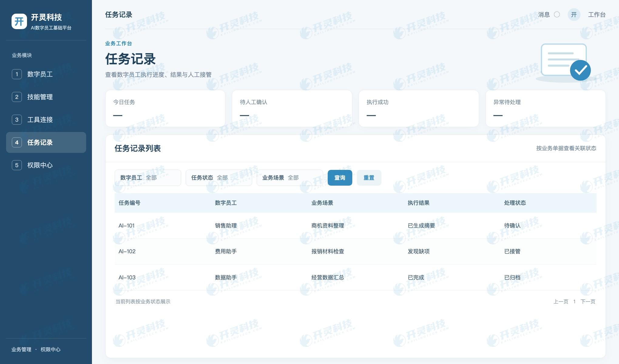619x364 pixels.
Task: Select 任务记录 in the sidebar
Action: click(46, 142)
